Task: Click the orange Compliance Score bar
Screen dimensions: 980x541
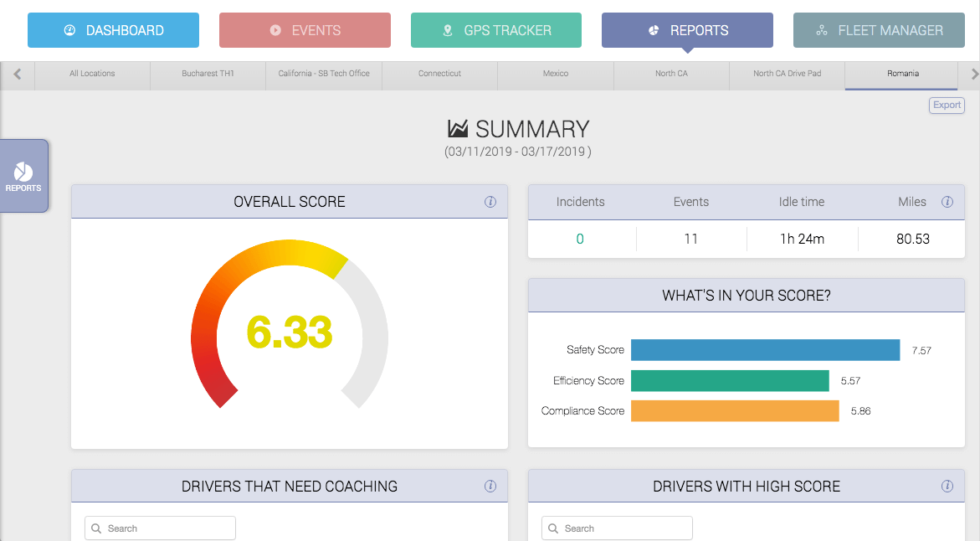Action: point(734,411)
